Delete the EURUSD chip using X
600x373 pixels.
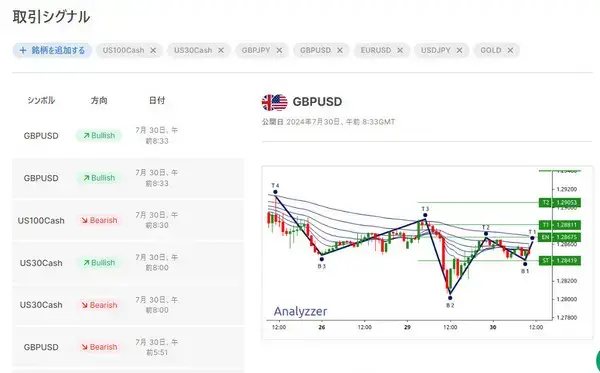[400, 50]
